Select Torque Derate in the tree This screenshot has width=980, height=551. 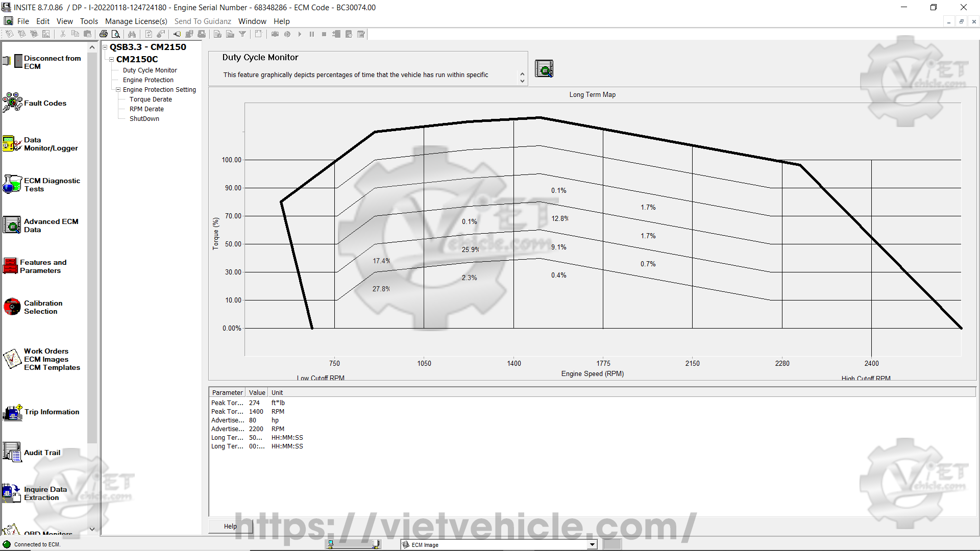[151, 99]
